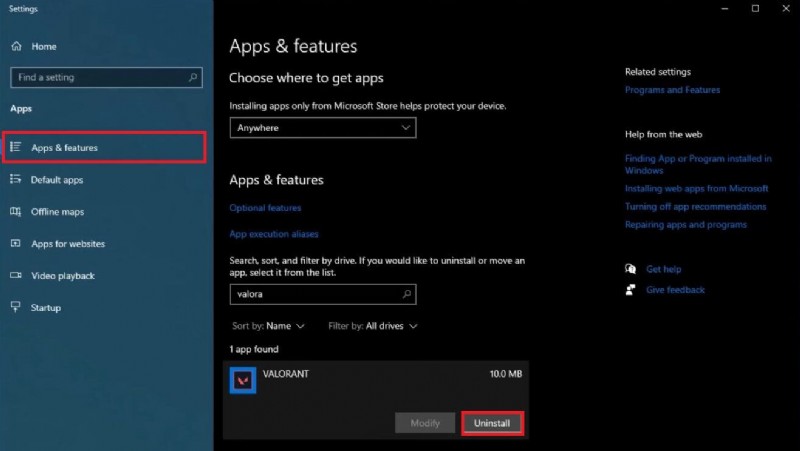The width and height of the screenshot is (800, 451).
Task: Maximize the Settings window
Action: tap(756, 9)
